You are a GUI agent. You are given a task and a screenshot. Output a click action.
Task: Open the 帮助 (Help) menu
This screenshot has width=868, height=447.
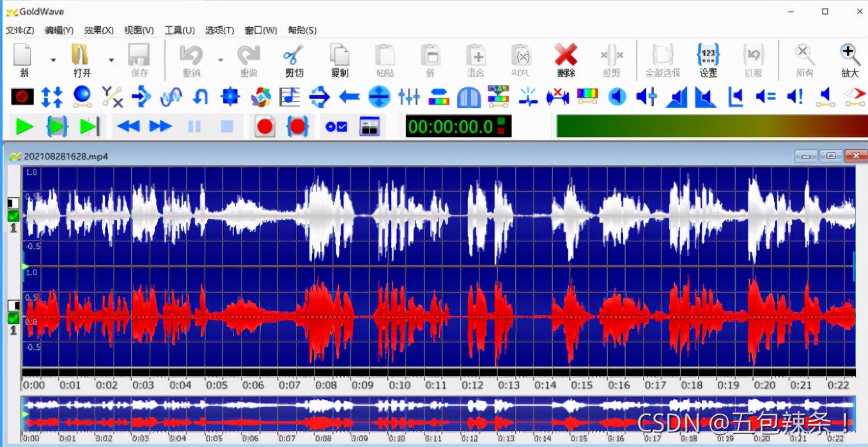point(302,30)
